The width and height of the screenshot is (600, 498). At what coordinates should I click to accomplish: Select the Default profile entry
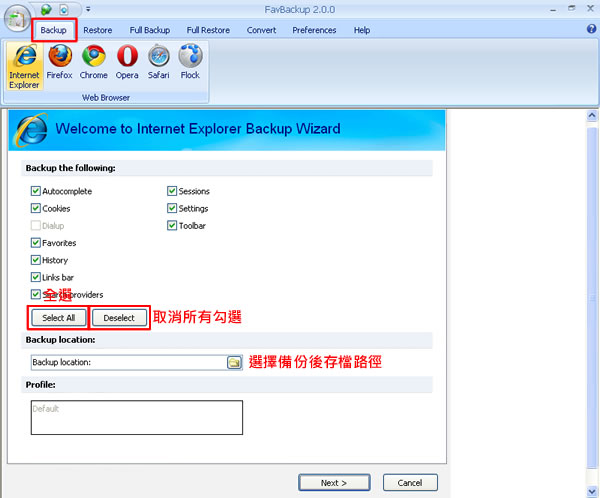[46, 409]
